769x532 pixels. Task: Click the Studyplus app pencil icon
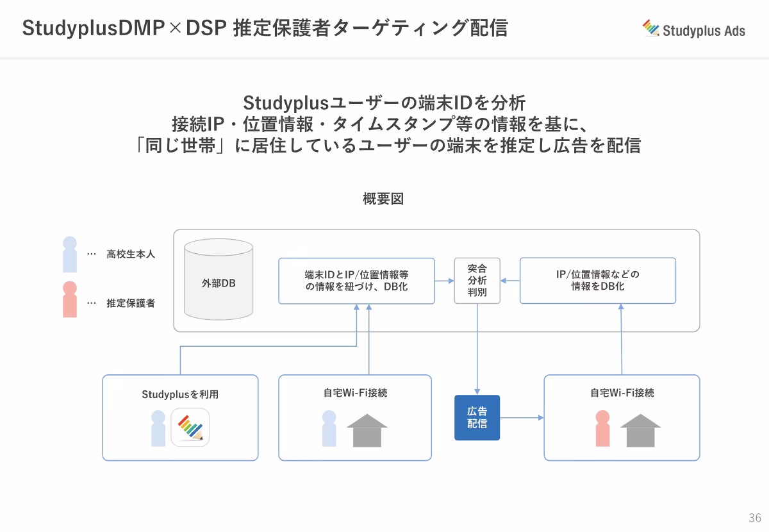(x=190, y=428)
